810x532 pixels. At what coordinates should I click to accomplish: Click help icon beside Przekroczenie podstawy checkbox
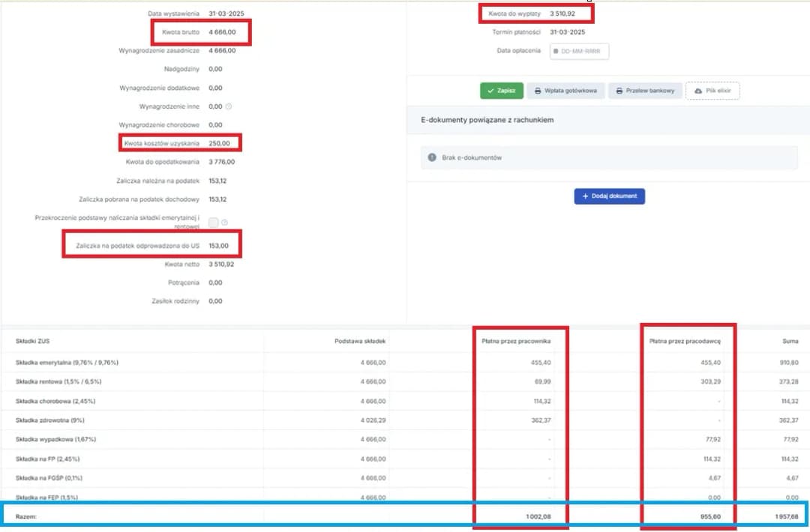[x=224, y=222]
